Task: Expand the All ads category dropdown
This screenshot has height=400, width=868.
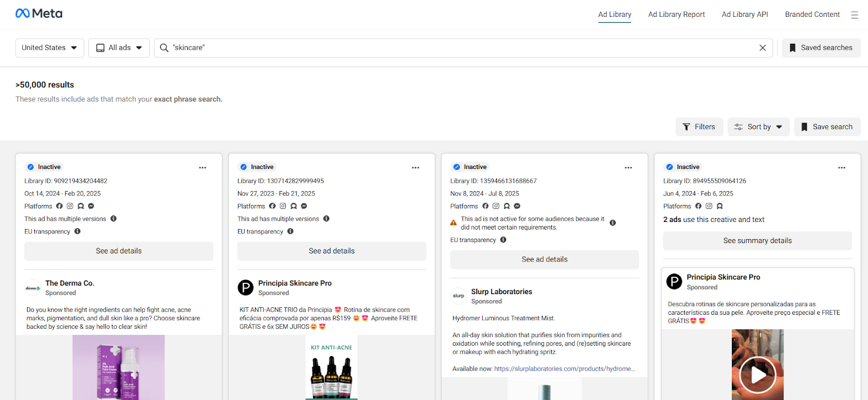Action: pos(119,48)
